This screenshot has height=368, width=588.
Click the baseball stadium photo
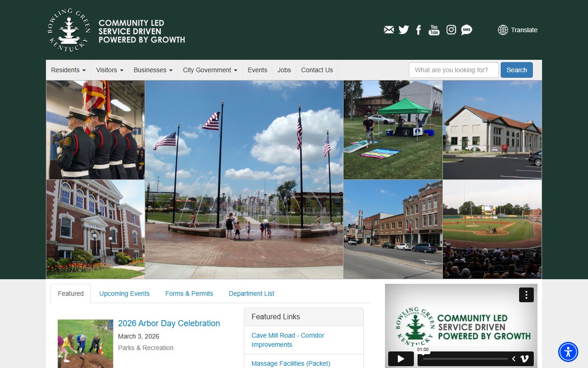click(492, 229)
